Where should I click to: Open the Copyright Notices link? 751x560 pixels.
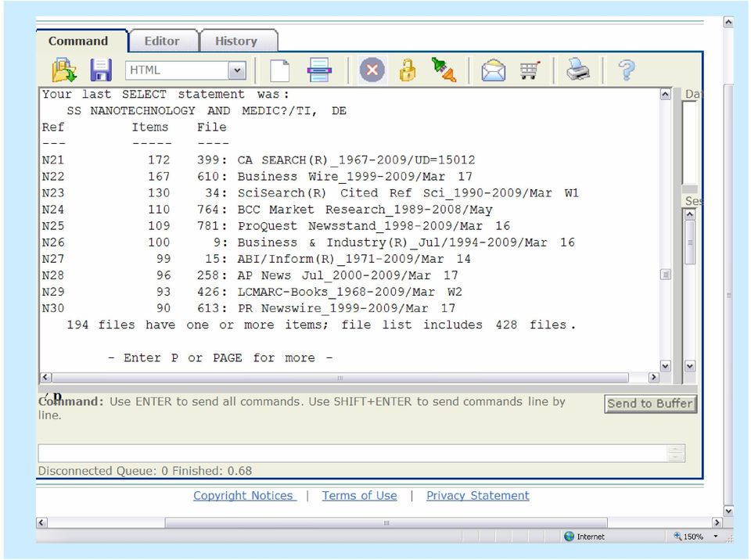244,496
